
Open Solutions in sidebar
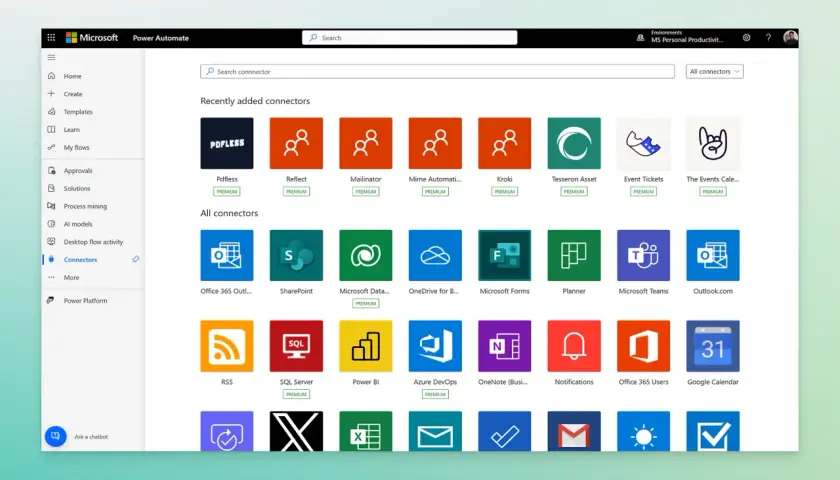click(x=77, y=189)
